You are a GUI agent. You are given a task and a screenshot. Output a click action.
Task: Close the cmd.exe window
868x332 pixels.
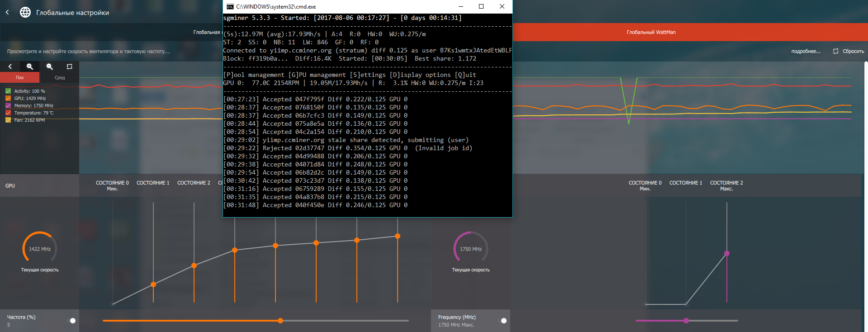[502, 6]
